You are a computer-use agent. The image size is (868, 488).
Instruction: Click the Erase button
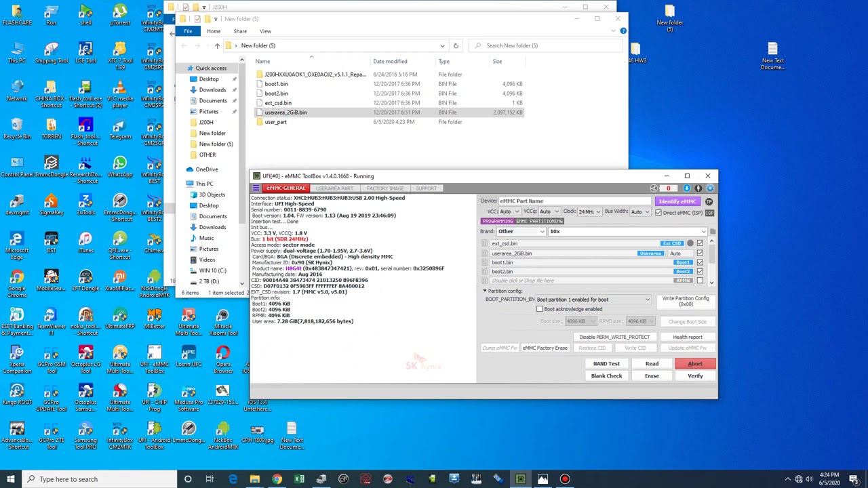(652, 376)
